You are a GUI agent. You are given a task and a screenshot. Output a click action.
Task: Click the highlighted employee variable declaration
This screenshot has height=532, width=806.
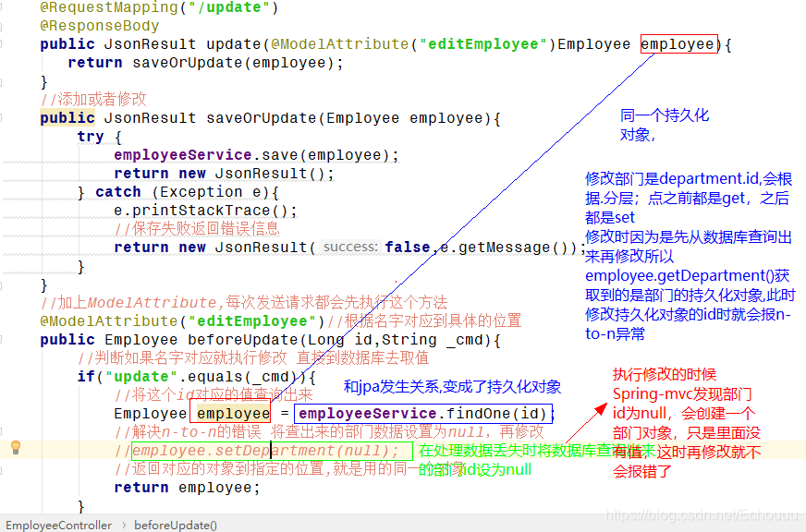pos(233,414)
